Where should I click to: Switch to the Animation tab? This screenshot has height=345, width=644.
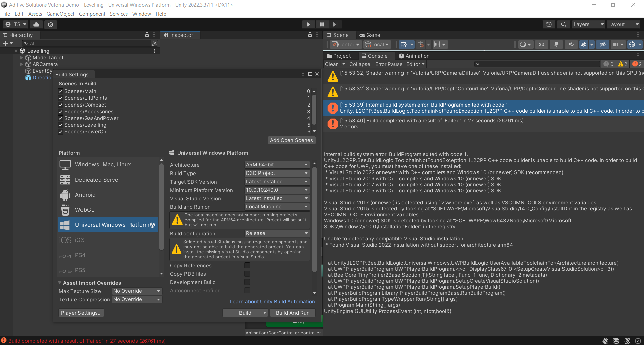coord(414,56)
